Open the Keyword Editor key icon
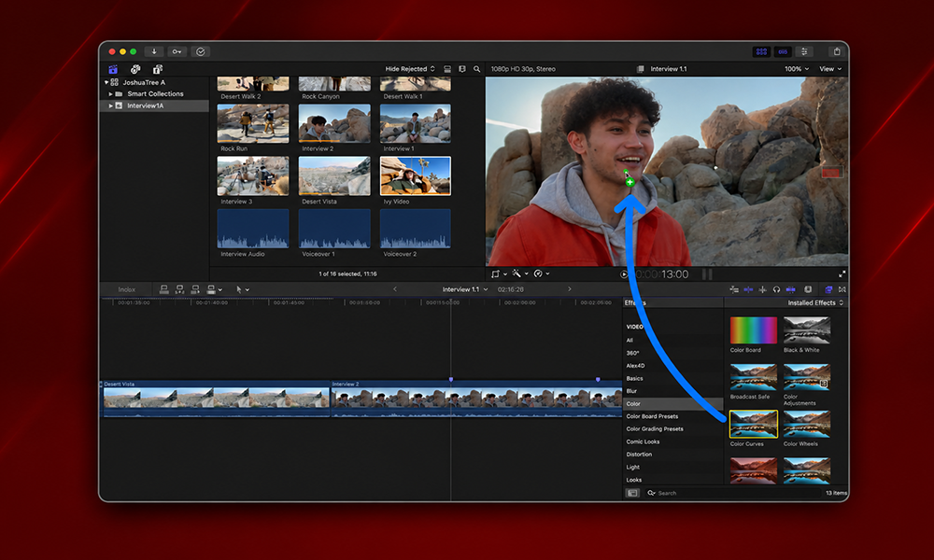Image resolution: width=934 pixels, height=560 pixels. pos(177,51)
